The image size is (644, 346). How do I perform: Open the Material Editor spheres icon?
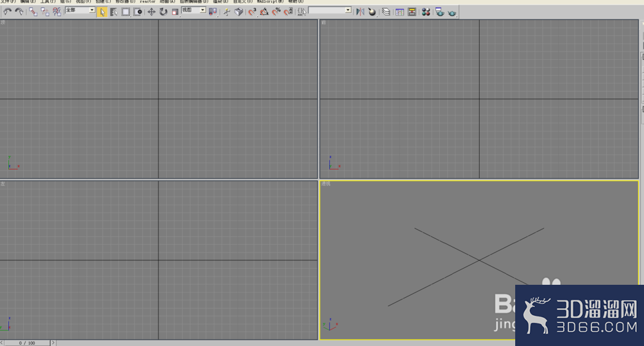pos(426,12)
